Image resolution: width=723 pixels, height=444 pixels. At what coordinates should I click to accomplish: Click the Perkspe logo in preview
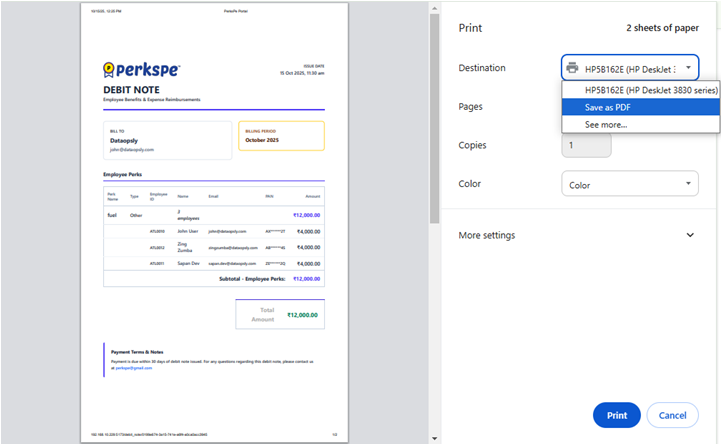pos(141,70)
